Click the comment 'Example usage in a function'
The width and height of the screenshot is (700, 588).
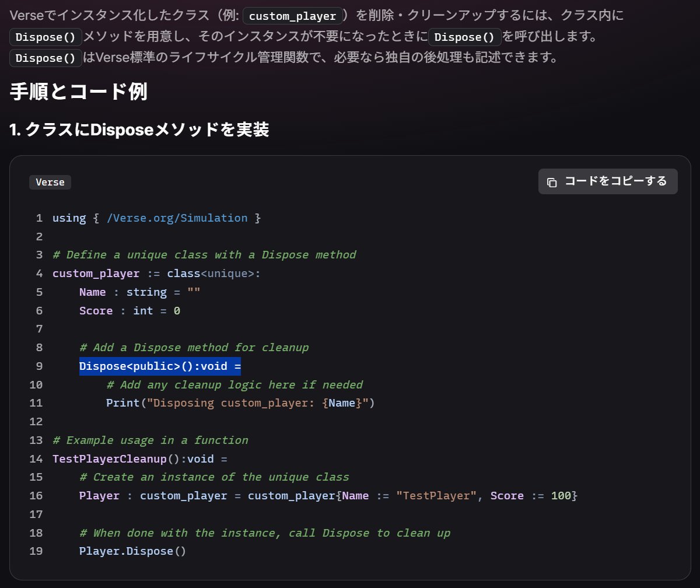click(x=150, y=440)
